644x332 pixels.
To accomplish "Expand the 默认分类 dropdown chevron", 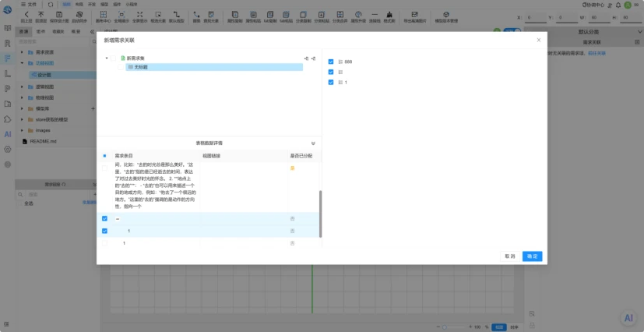I will tap(639, 32).
